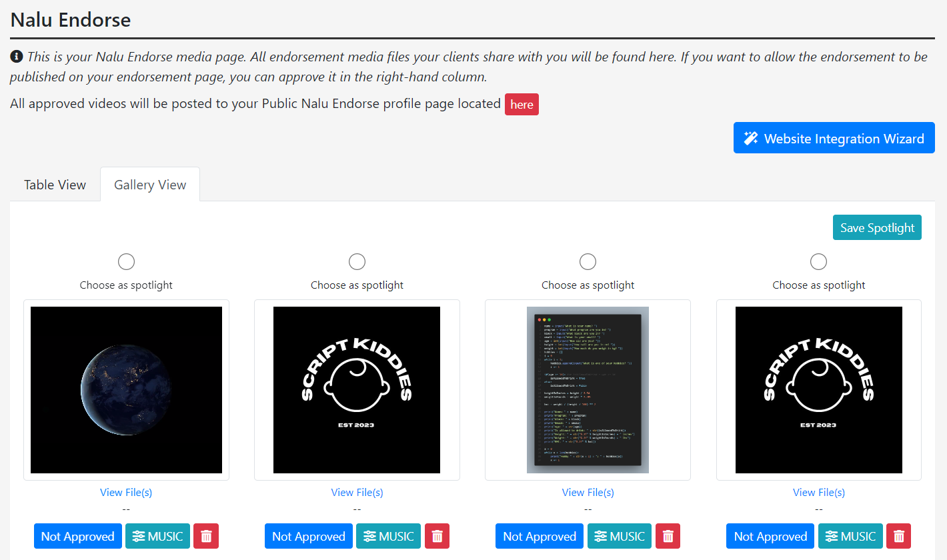Choose the code screenshot as spotlight

point(588,262)
